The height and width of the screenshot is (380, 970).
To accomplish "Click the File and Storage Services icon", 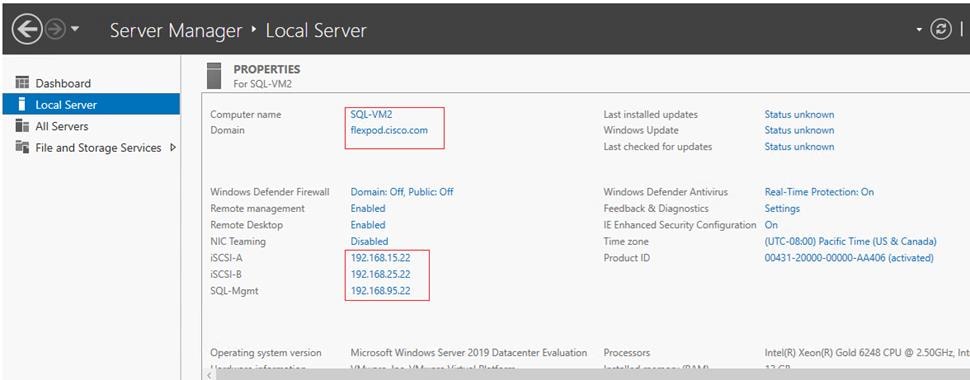I will click(x=22, y=147).
